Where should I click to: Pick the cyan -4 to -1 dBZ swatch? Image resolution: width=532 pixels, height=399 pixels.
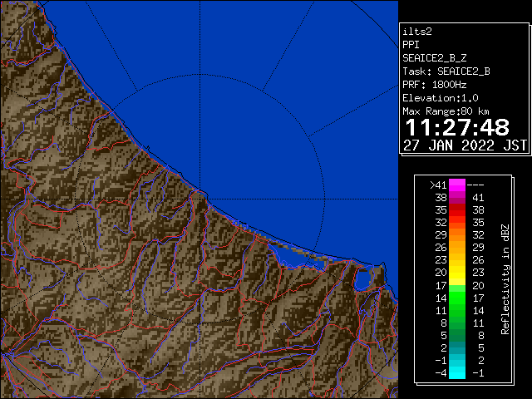(457, 373)
